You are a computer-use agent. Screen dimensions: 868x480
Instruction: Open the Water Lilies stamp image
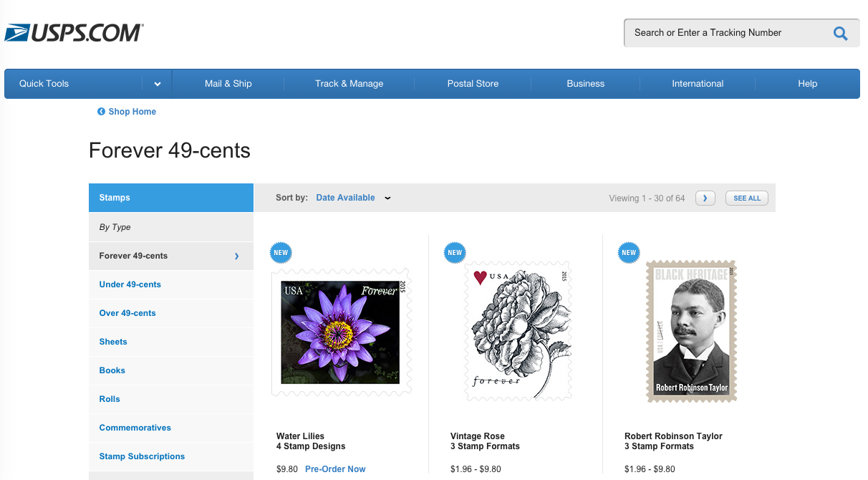pyautogui.click(x=341, y=332)
